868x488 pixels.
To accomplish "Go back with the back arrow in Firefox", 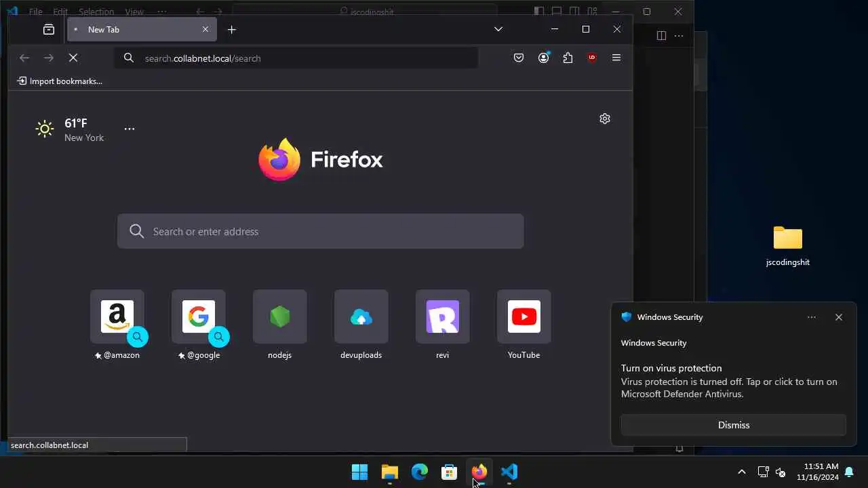I will tap(24, 58).
